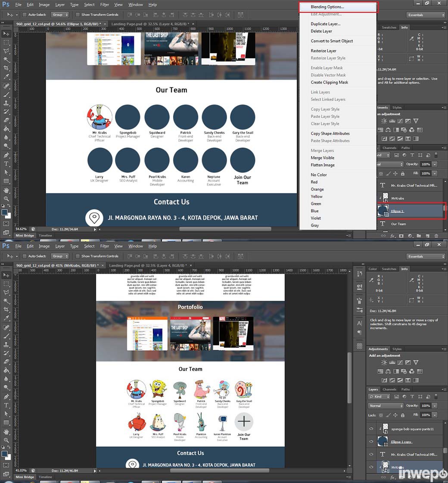Open the Normal blending mode dropdown
Viewport: 448px width, 483px height.
click(386, 406)
